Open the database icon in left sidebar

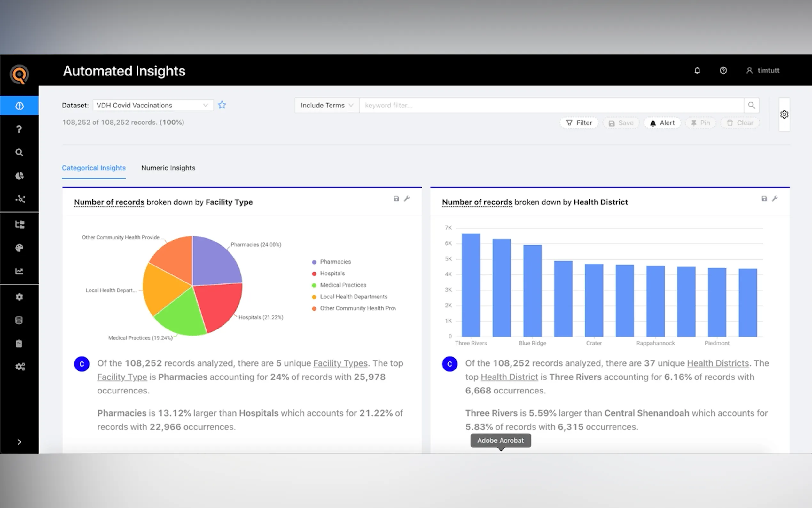pyautogui.click(x=19, y=320)
